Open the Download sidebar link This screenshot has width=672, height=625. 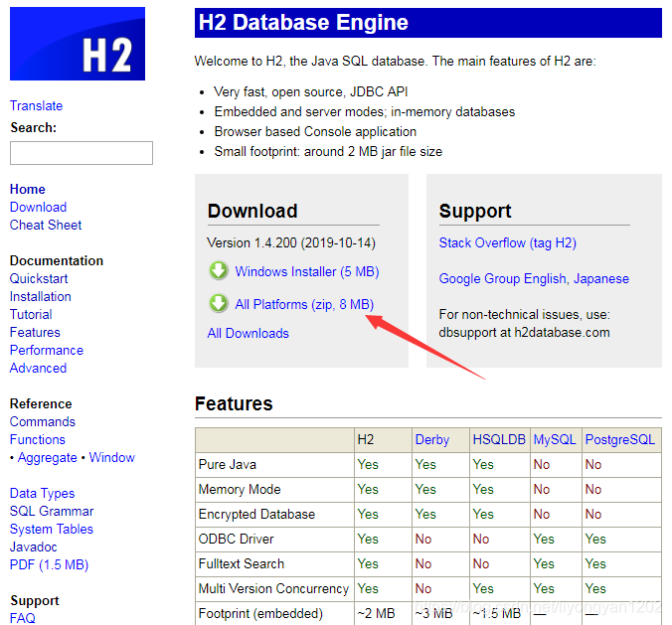point(38,207)
